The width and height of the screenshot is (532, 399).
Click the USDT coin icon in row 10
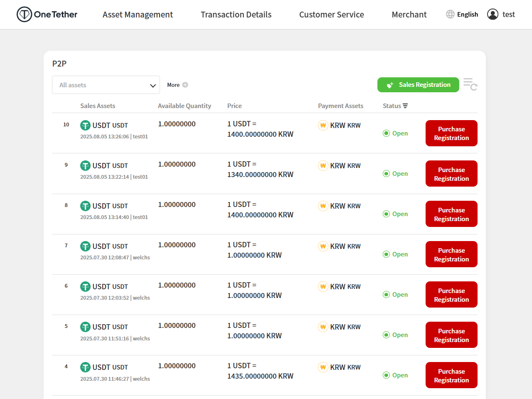(x=85, y=125)
